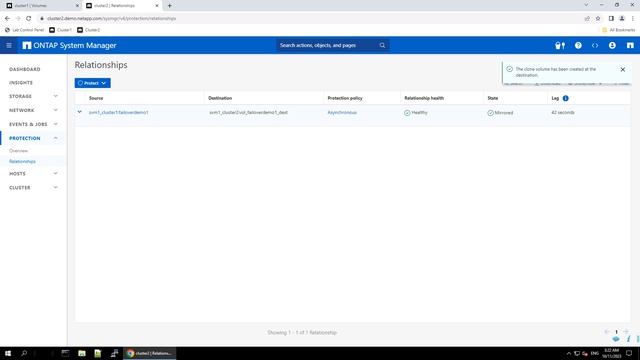Go to Dashboard in the sidebar
Image resolution: width=640 pixels, height=360 pixels.
(25, 69)
